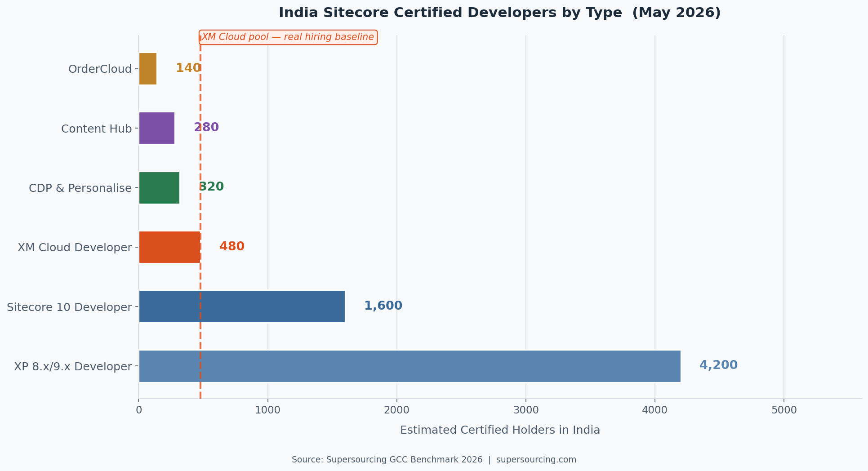Click the value label 1,600
This screenshot has width=868, height=471.
[383, 306]
